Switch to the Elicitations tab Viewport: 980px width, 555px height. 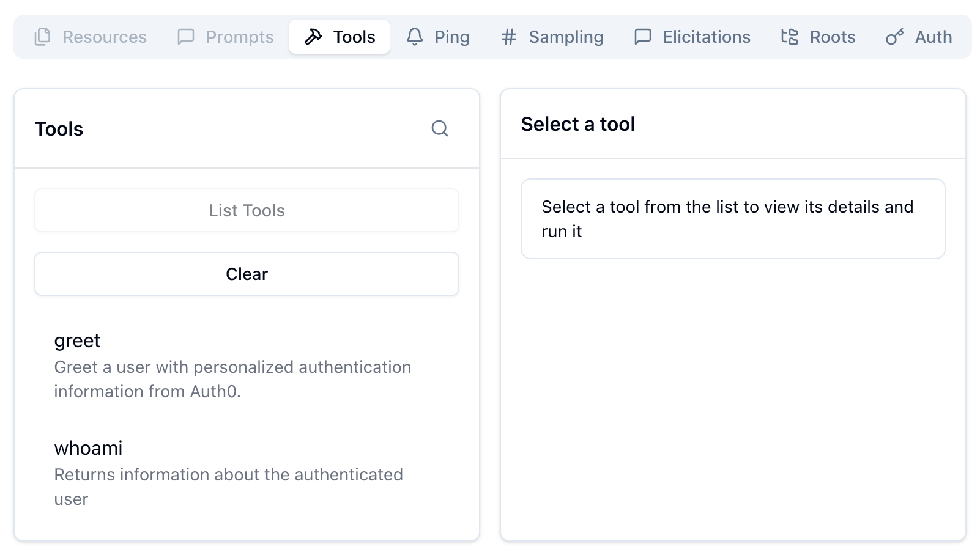692,37
